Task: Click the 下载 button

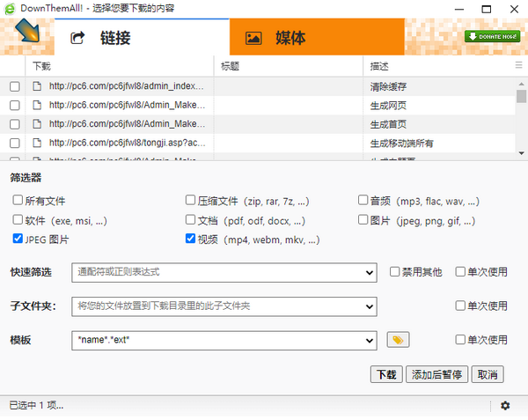Action: pyautogui.click(x=386, y=374)
